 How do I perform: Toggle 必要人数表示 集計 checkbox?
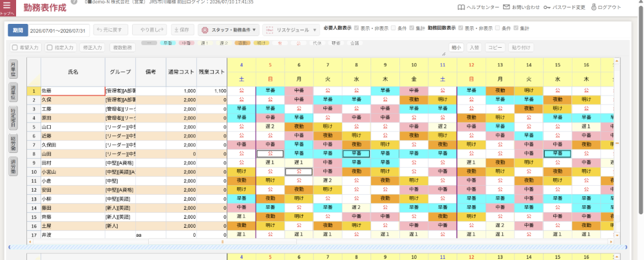tap(412, 28)
